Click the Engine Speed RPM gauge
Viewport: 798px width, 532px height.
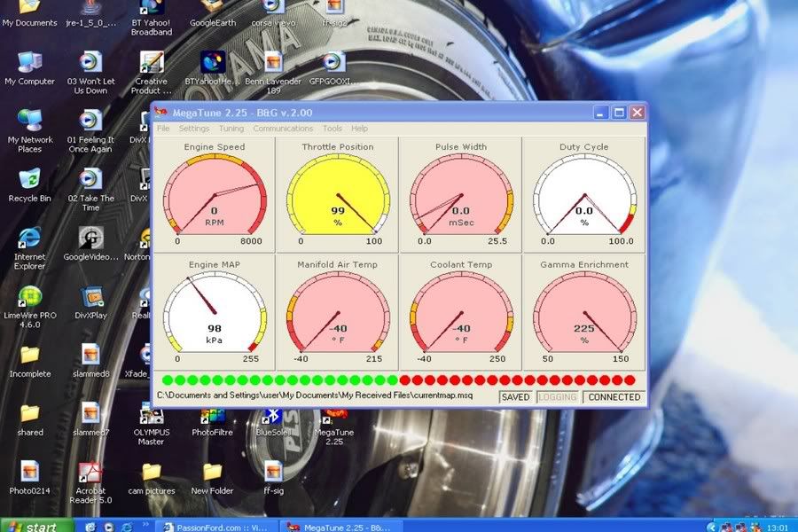215,194
